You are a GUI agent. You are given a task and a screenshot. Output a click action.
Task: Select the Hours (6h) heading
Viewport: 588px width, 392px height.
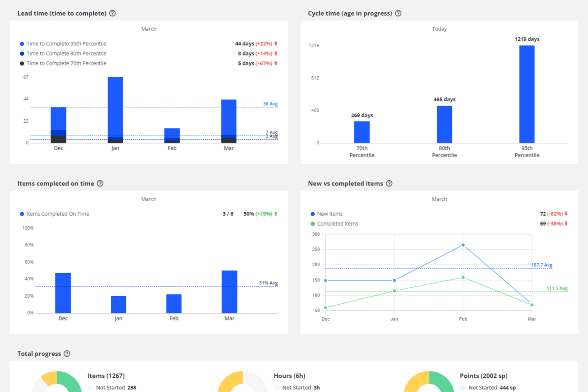(289, 376)
